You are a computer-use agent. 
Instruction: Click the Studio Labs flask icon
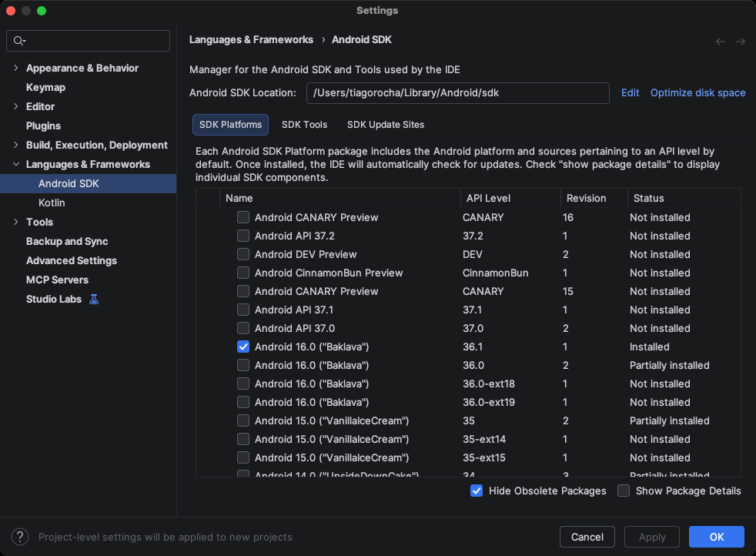point(94,300)
